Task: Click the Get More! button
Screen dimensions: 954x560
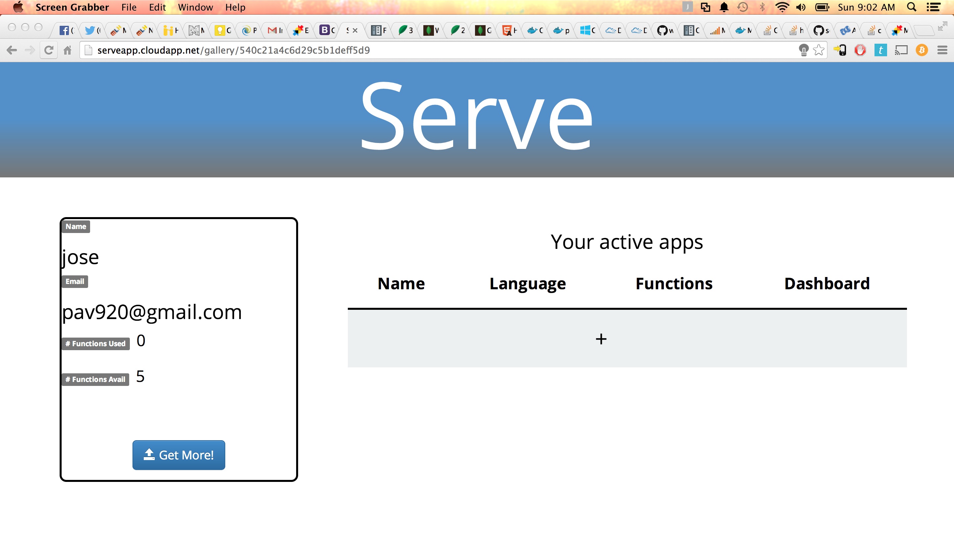Action: tap(179, 455)
